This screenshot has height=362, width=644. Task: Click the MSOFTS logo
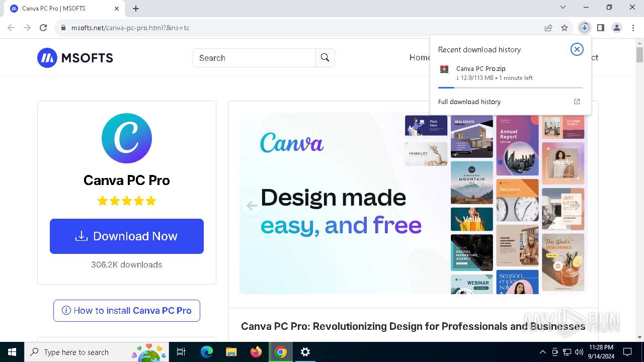pos(75,58)
